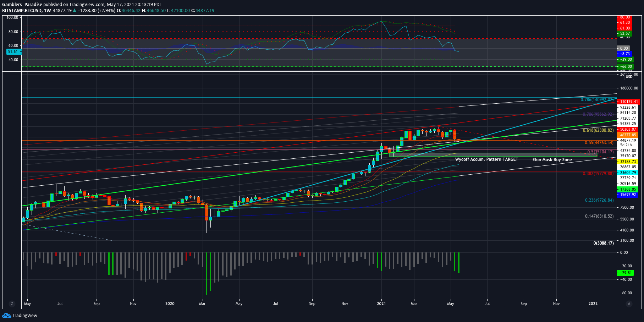Screen dimensions: 644x322
Task: Click the 3100.00 price axis value
Action: [627, 240]
